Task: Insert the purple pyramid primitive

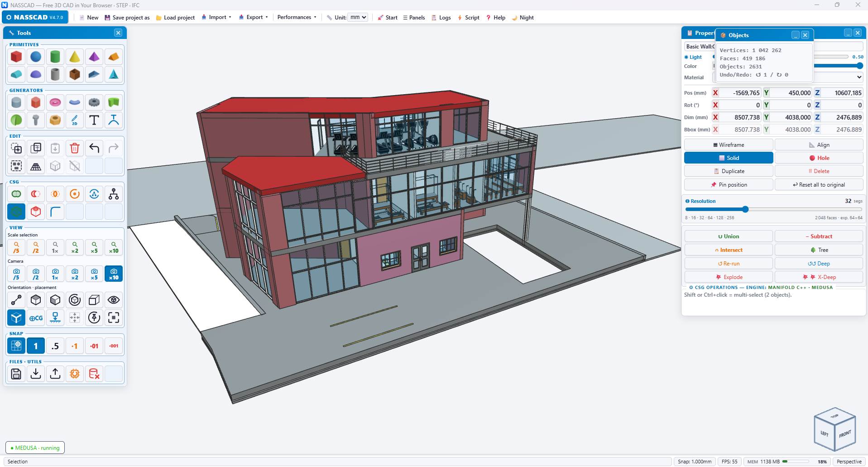Action: pyautogui.click(x=94, y=57)
